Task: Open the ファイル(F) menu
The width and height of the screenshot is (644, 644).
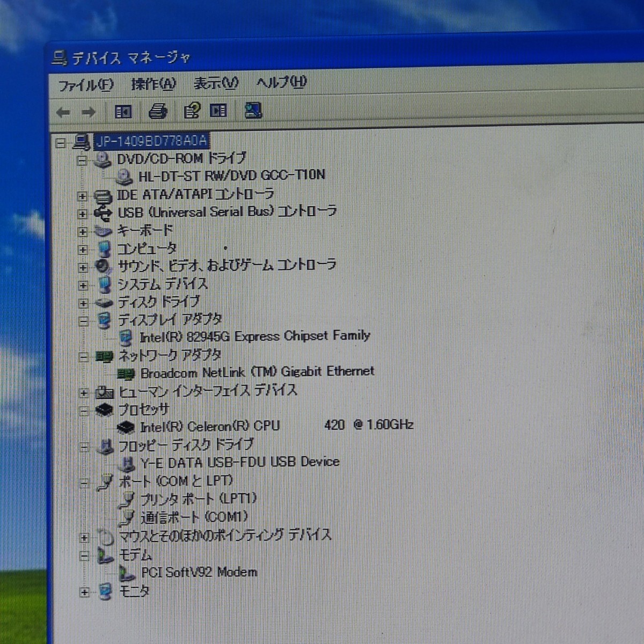Action: pos(86,85)
